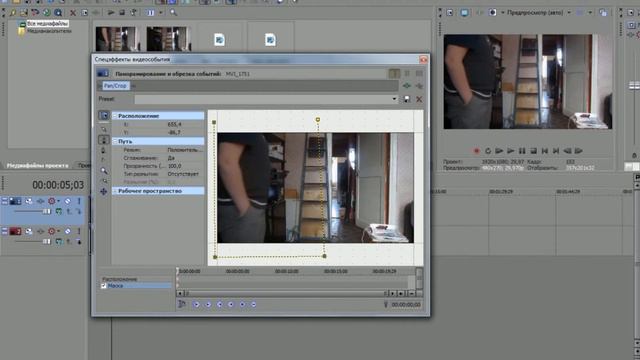
Task: Click the timecode display 00:00:05;03
Action: coord(58,185)
